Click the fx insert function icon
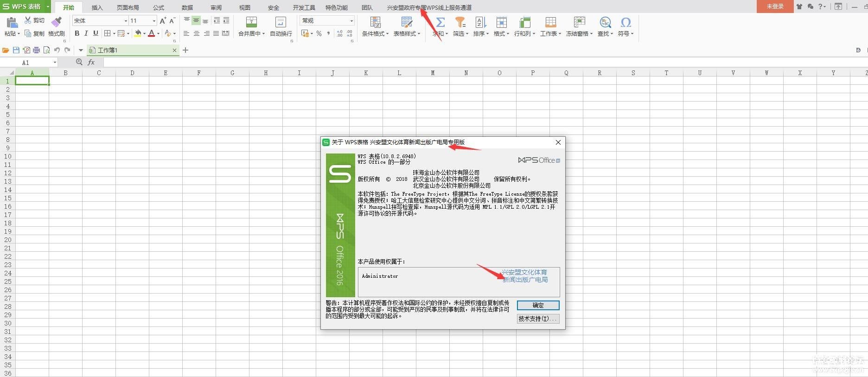This screenshot has width=868, height=377. pyautogui.click(x=91, y=62)
